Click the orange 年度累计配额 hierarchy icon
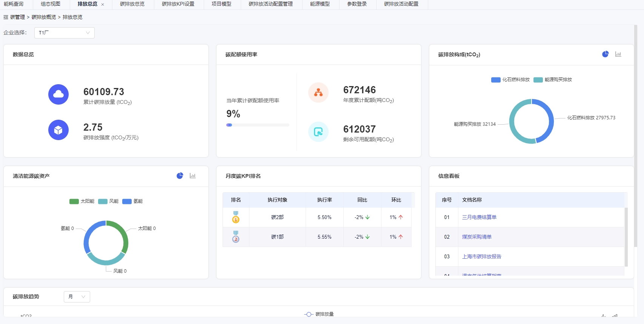This screenshot has height=324, width=644. click(x=318, y=93)
